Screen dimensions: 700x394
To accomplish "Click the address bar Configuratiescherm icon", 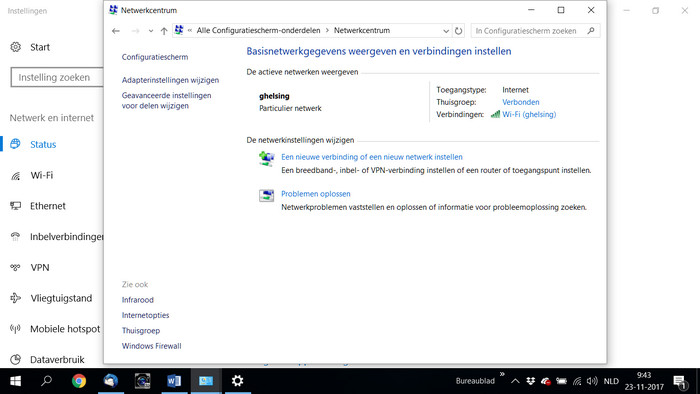I will point(179,30).
